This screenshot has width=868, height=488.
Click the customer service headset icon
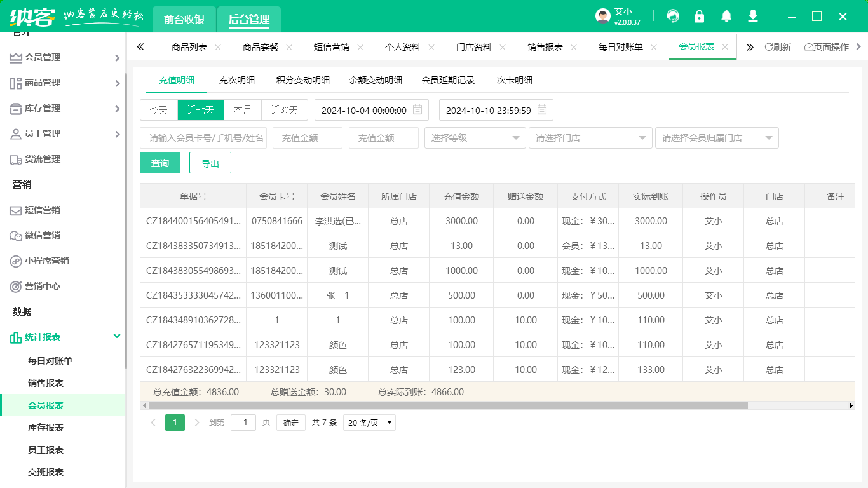(x=673, y=17)
